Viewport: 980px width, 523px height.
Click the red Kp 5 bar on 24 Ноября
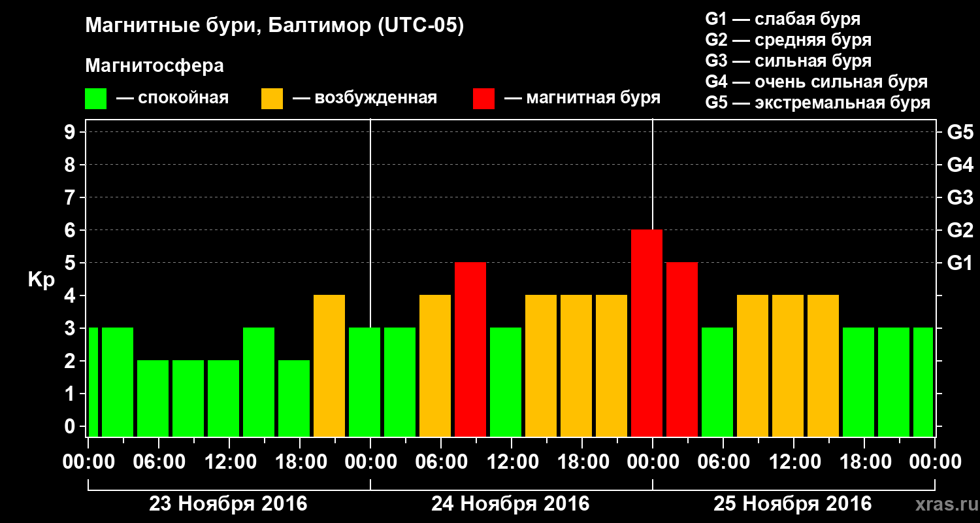click(x=470, y=350)
